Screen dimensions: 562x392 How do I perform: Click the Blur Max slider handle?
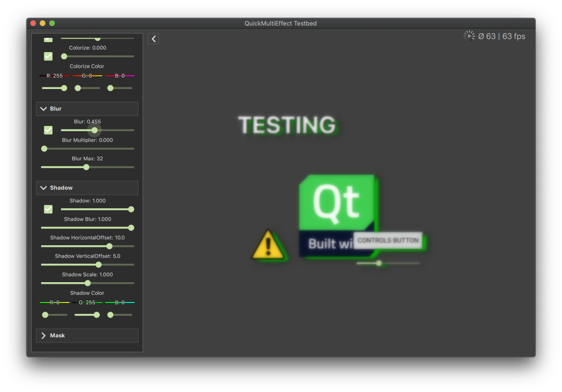coord(86,167)
